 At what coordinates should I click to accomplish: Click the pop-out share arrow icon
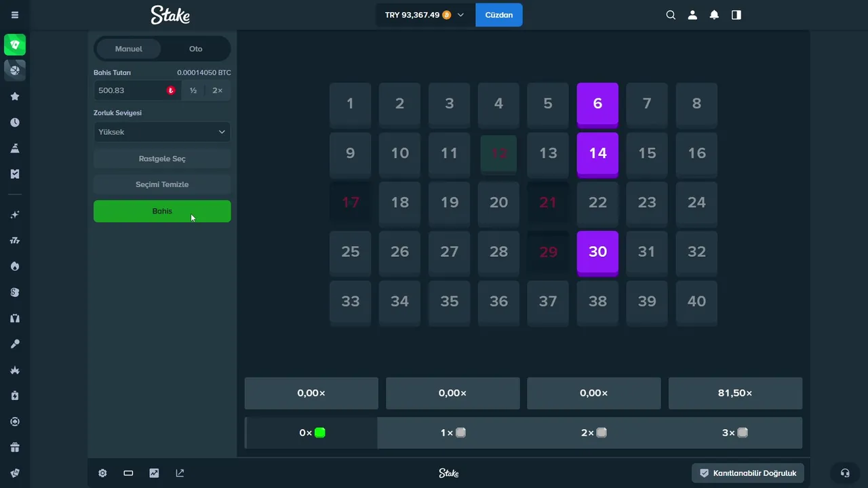click(180, 473)
